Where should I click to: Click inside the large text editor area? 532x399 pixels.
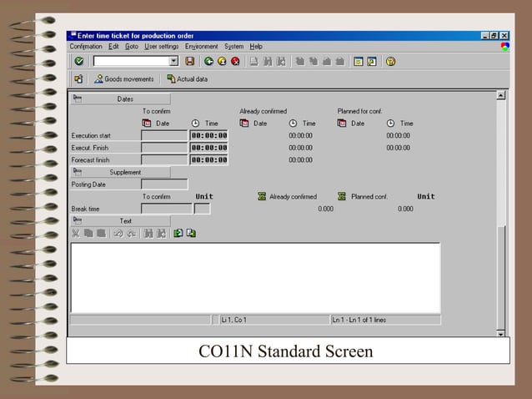[254, 277]
